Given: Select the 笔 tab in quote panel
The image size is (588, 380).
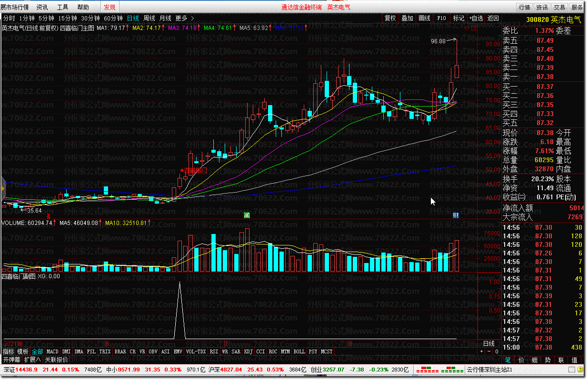Looking at the screenshot, I should (x=508, y=360).
